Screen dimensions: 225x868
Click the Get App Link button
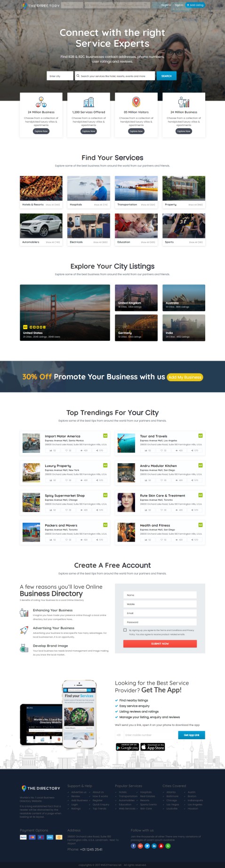192,735
